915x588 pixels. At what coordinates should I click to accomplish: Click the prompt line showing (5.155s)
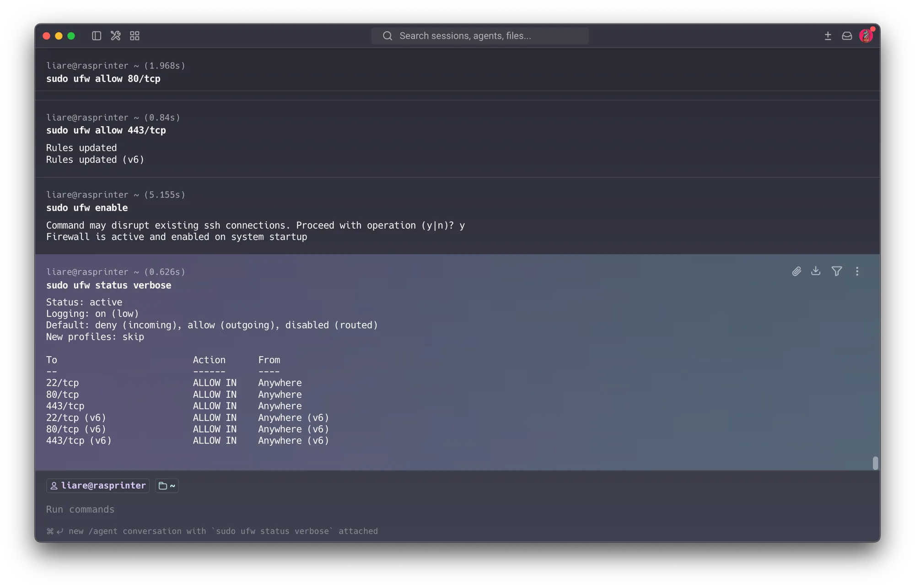[x=116, y=195]
